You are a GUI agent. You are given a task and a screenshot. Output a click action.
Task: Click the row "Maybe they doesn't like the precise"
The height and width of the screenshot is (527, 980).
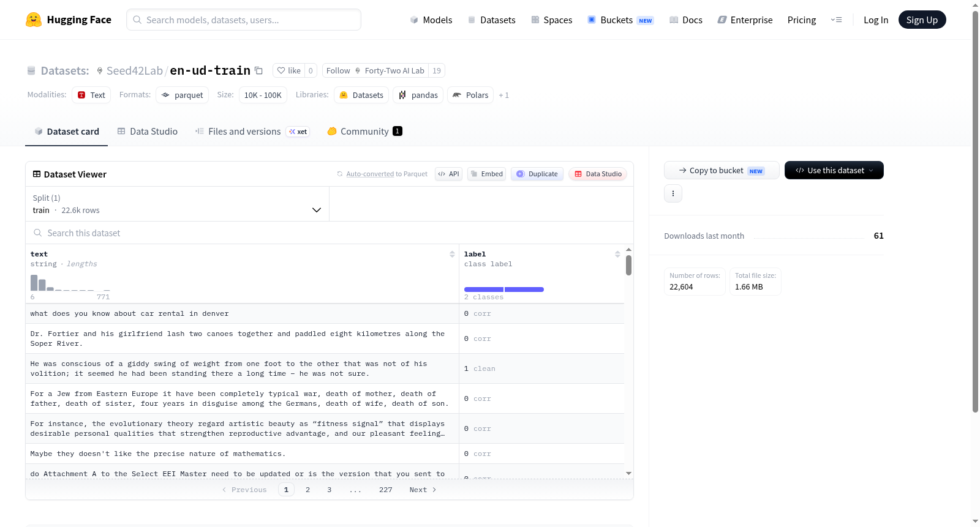325,454
